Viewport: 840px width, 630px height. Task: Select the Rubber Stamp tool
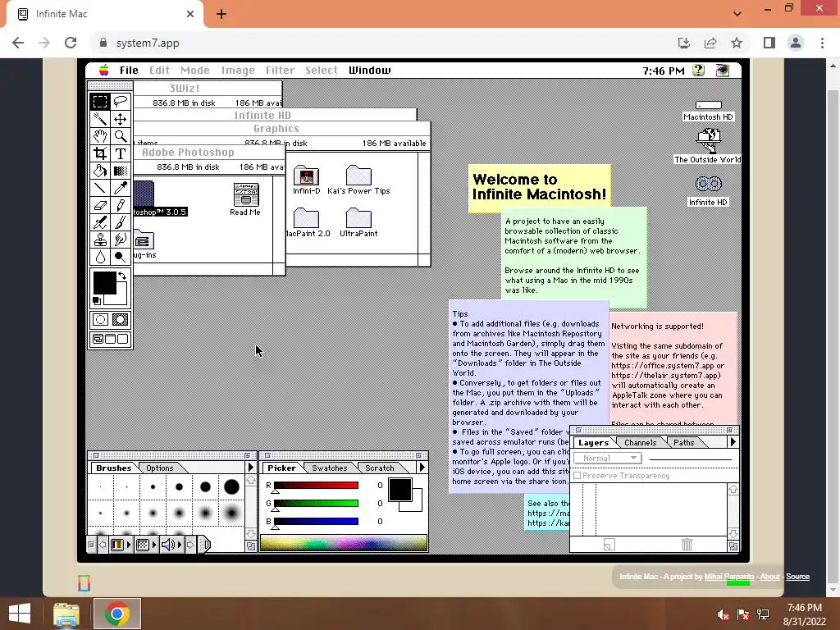point(99,240)
